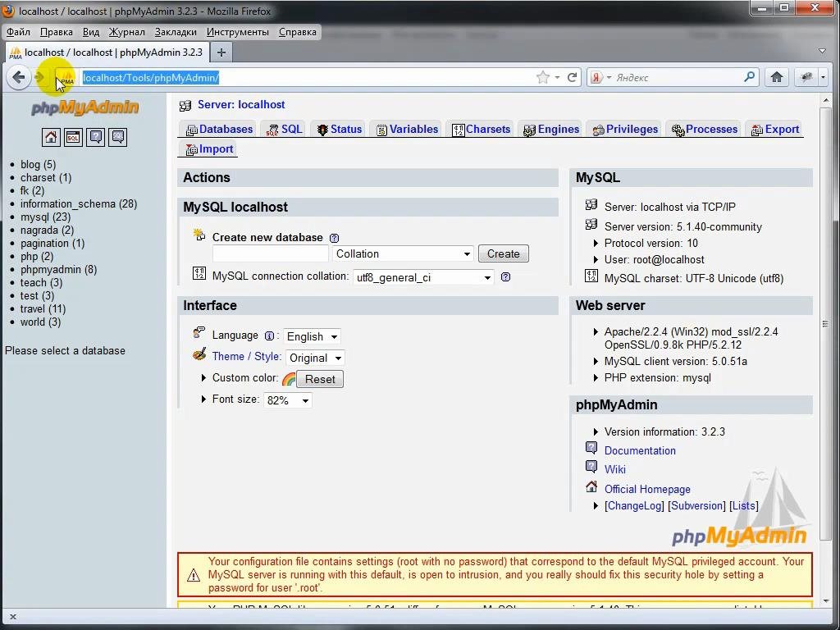
Task: Open the Журнал menu
Action: coord(127,32)
